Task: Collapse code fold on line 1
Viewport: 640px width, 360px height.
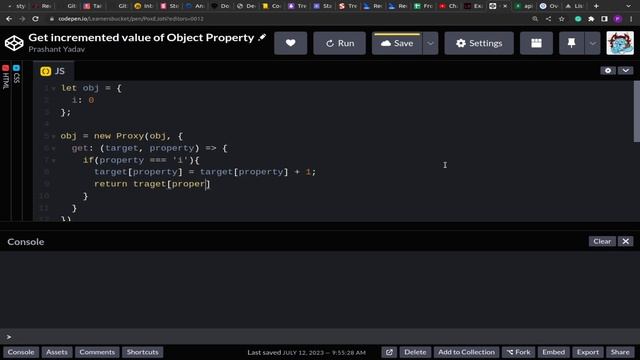Action: coord(53,89)
